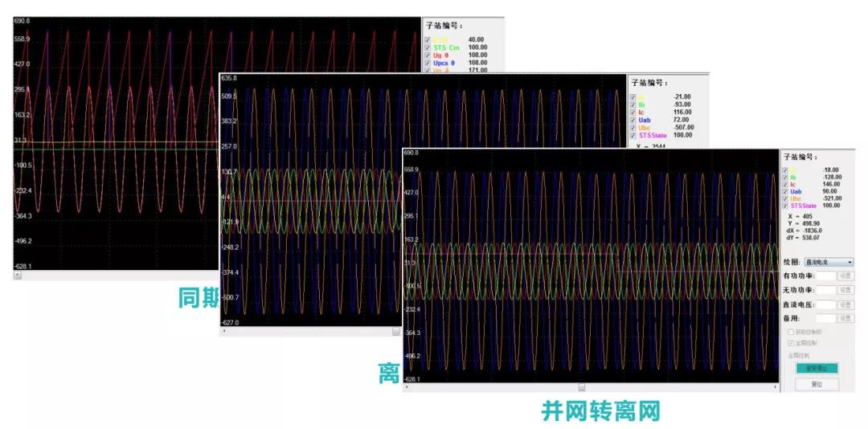Screen dimensions: 868x429
Task: Click scrollbar thumb under the frontmost waveform
Action: pyautogui.click(x=581, y=387)
